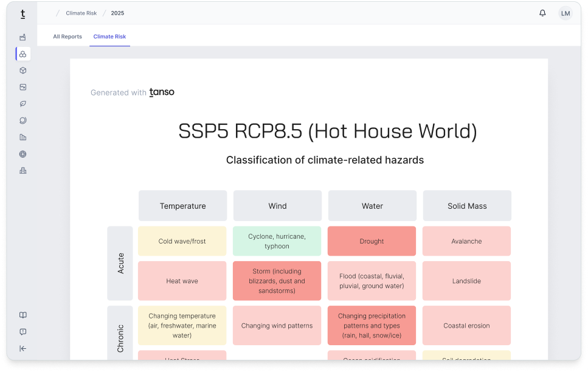Select the Cold wave/frost hazard cell
The image size is (588, 372).
point(182,241)
